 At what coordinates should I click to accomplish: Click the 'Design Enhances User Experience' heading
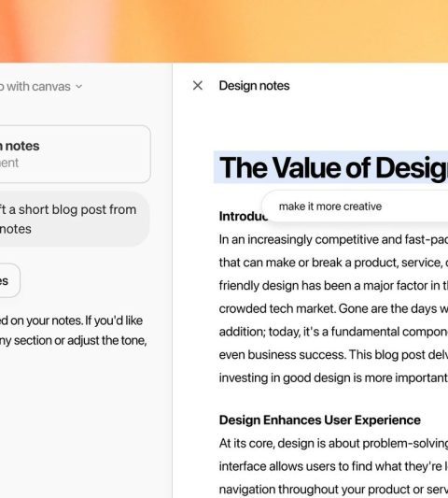[x=320, y=420]
